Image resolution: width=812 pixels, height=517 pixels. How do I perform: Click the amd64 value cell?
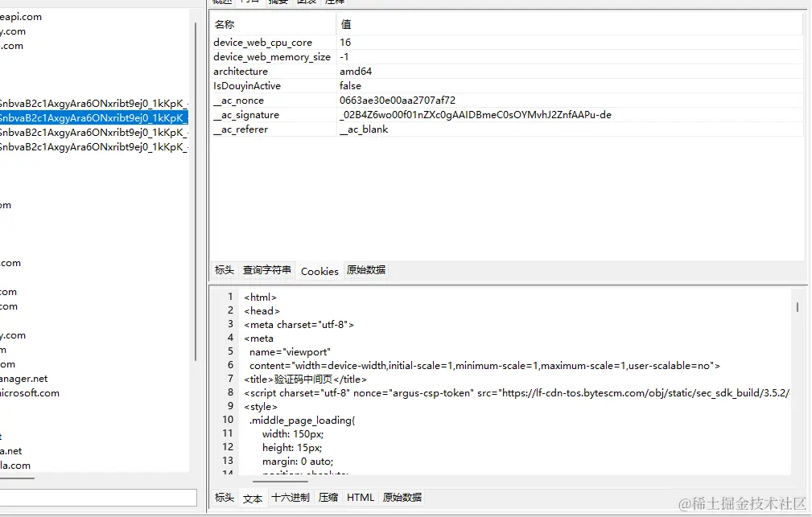(x=356, y=72)
